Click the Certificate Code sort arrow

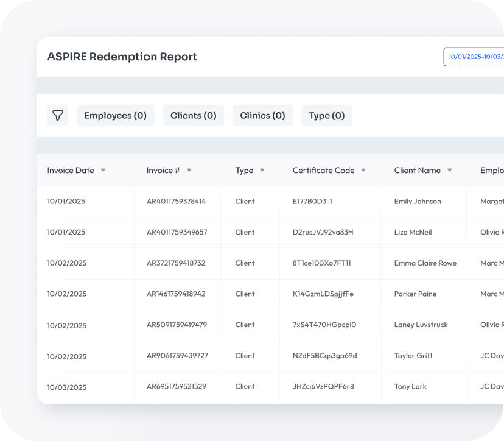363,171
